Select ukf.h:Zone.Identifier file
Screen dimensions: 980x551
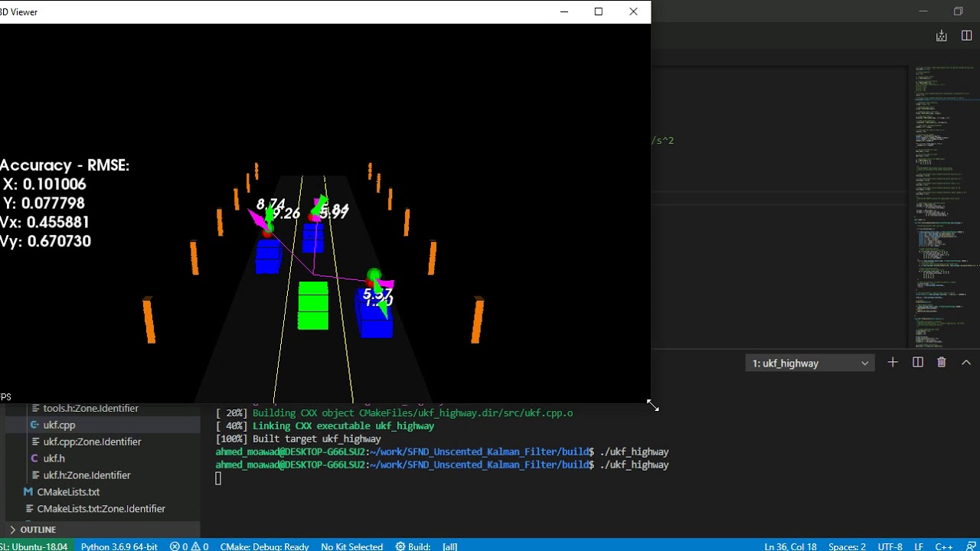pyautogui.click(x=87, y=475)
